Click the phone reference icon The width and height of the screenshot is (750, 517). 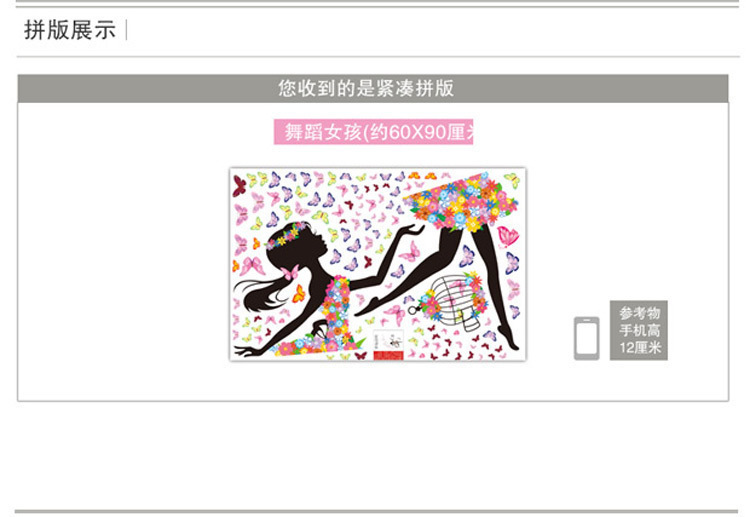point(586,338)
